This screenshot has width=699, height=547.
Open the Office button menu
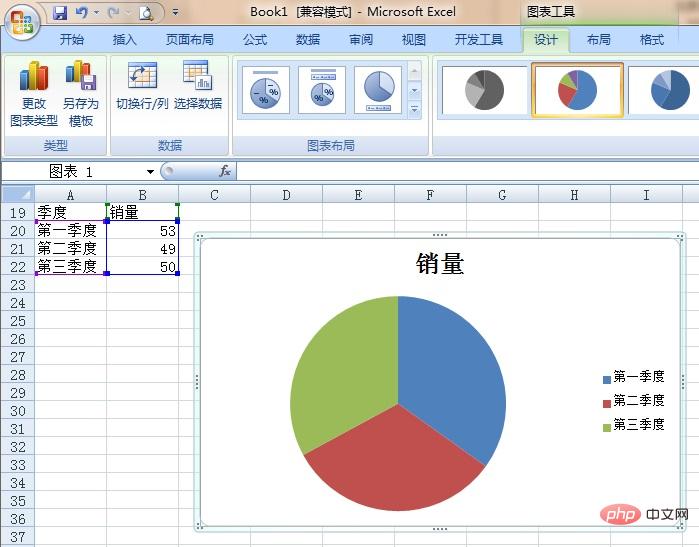coord(21,21)
